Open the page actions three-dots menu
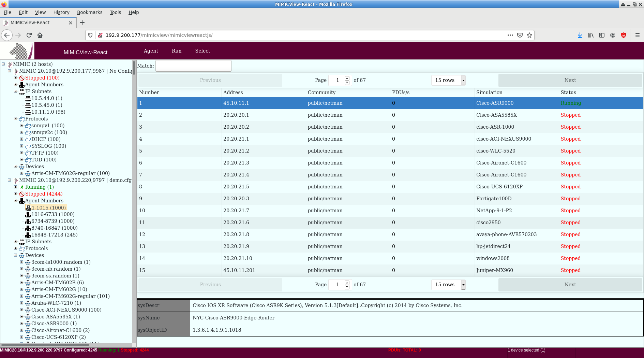Viewport: 644px width, 358px height. (510, 35)
